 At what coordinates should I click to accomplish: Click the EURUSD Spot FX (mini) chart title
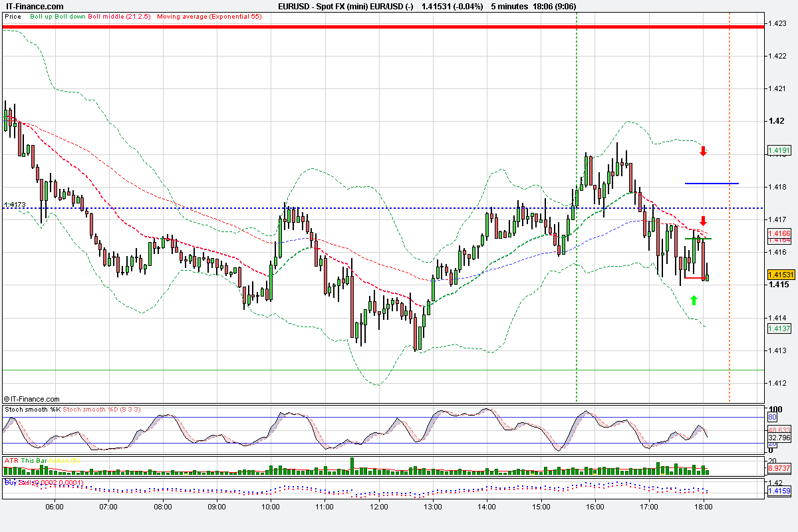(346, 7)
